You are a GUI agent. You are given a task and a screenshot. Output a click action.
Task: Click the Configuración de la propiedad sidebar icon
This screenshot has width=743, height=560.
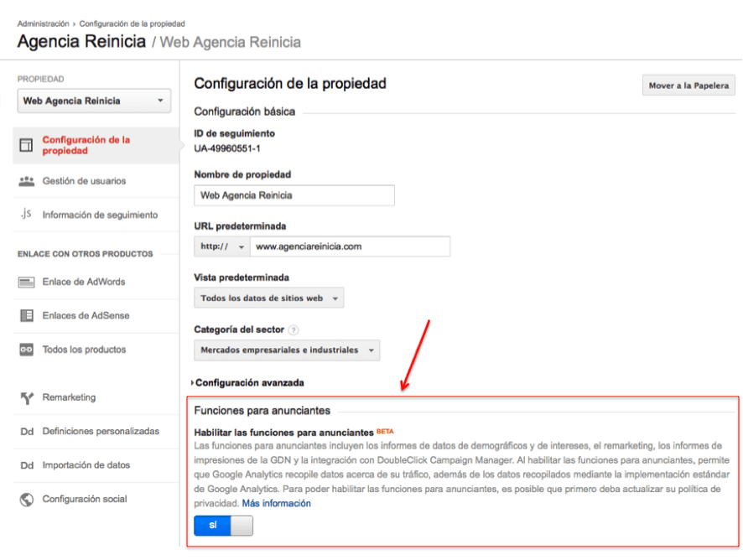click(26, 146)
